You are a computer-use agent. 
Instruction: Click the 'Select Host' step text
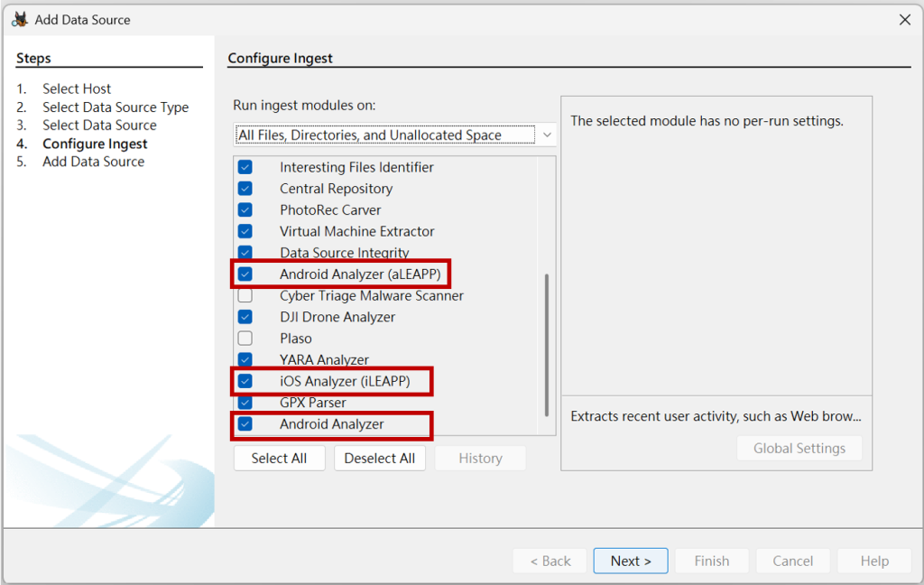coord(77,88)
